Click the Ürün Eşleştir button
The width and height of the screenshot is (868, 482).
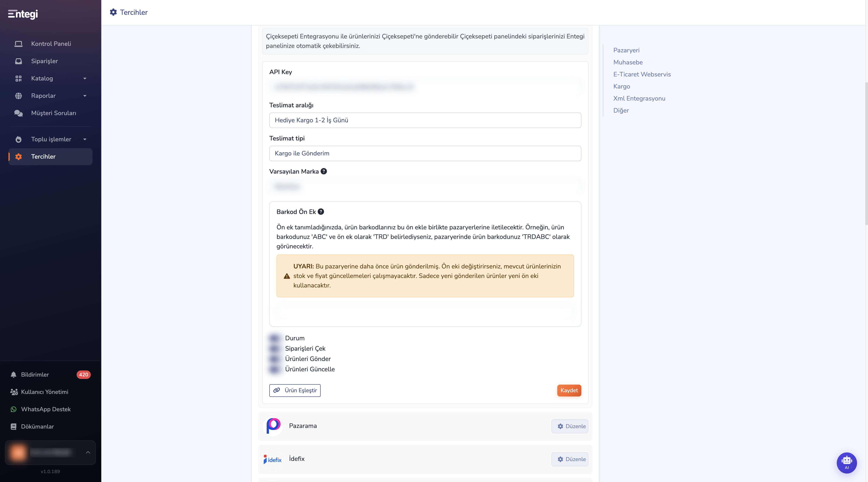pyautogui.click(x=295, y=390)
